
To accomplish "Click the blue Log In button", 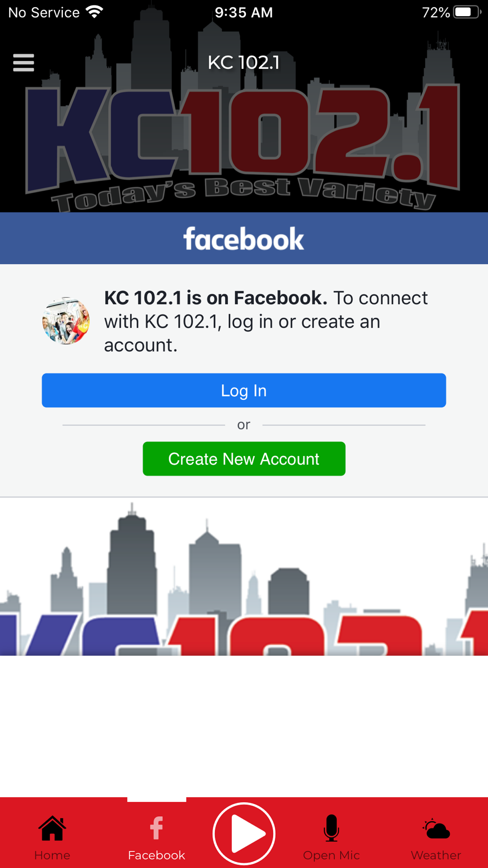I will tap(244, 391).
